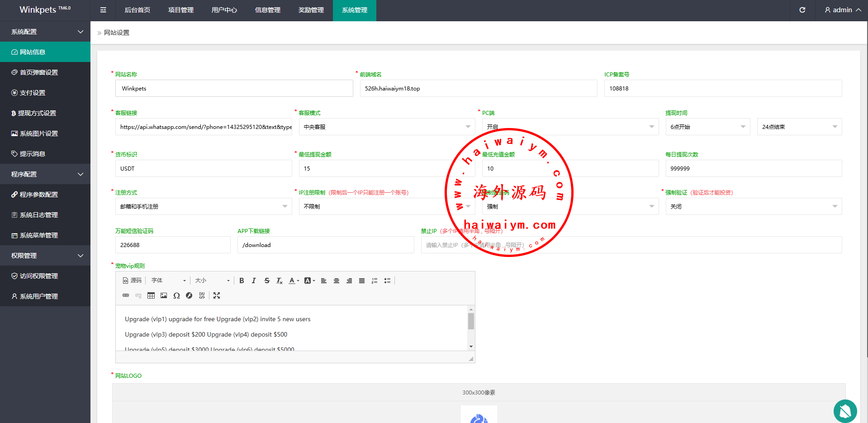The image size is (868, 423).
Task: Toggle strikethrough formatting in editor
Action: click(267, 280)
